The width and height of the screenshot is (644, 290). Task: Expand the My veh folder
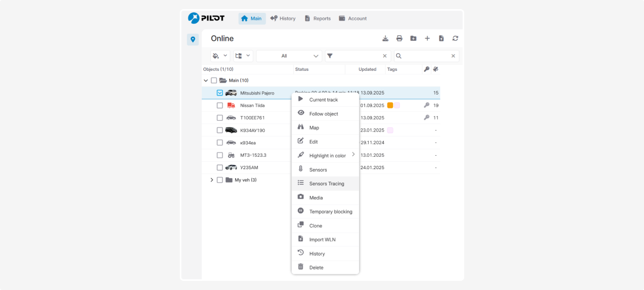(212, 180)
